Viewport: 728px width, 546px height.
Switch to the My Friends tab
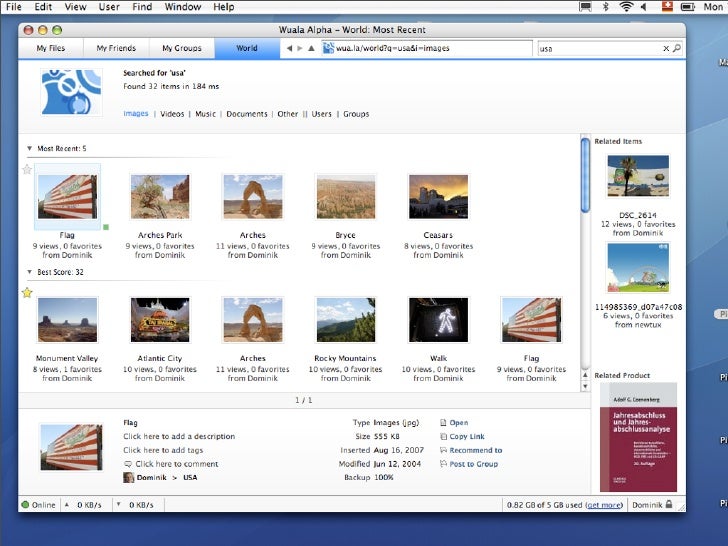116,48
